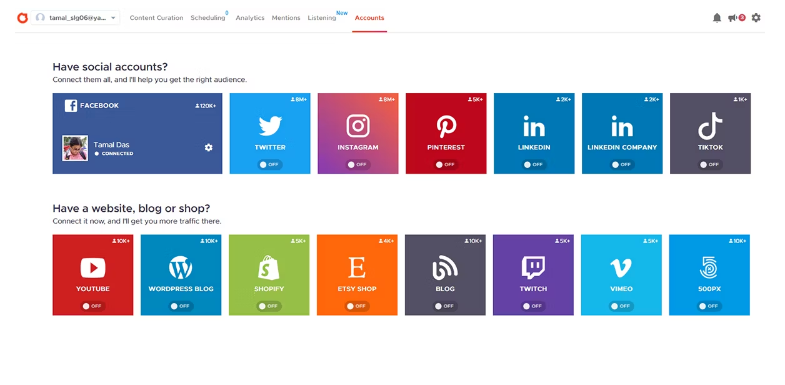Click the YouTube play icon
Viewport: 785px width, 385px height.
[x=93, y=268]
